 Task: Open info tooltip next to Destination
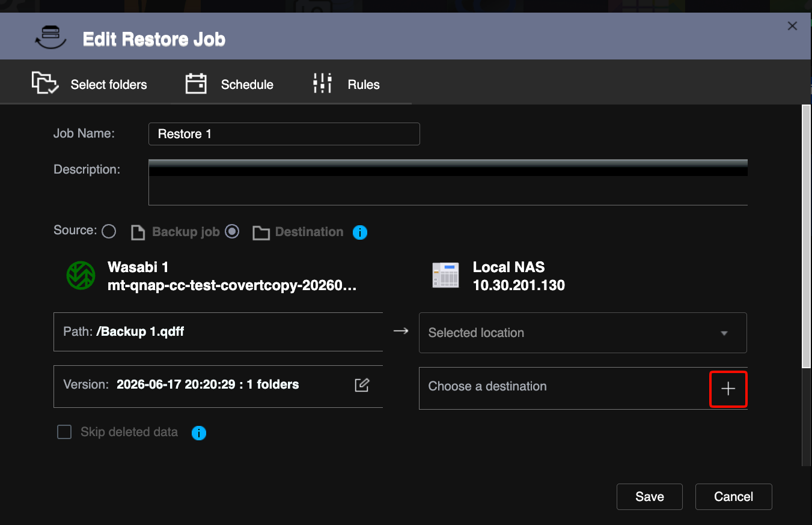coord(360,232)
